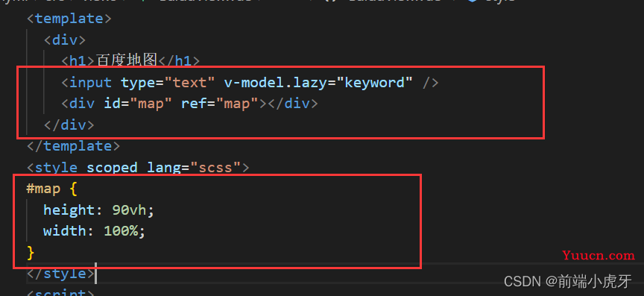Click the #map selector

(x=43, y=189)
